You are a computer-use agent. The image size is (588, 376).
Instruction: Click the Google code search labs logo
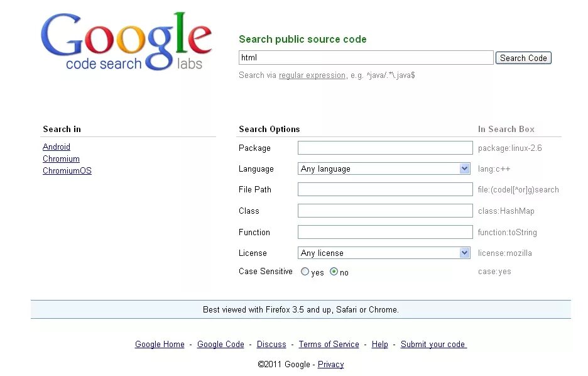click(x=126, y=41)
